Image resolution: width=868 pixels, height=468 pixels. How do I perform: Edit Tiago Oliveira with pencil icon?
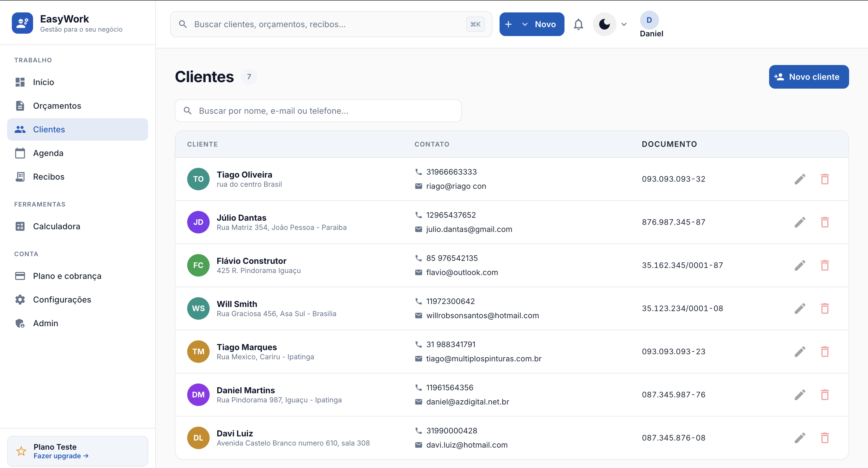(800, 179)
